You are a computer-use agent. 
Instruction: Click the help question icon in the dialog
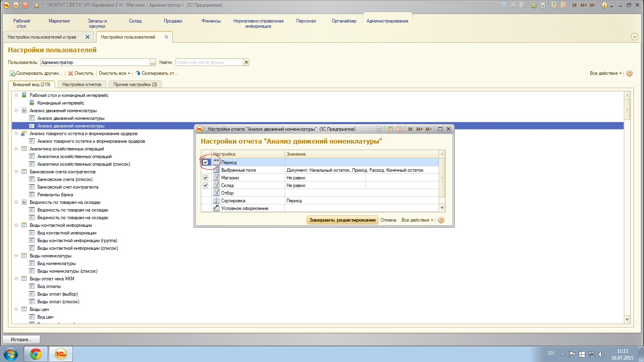point(441,220)
